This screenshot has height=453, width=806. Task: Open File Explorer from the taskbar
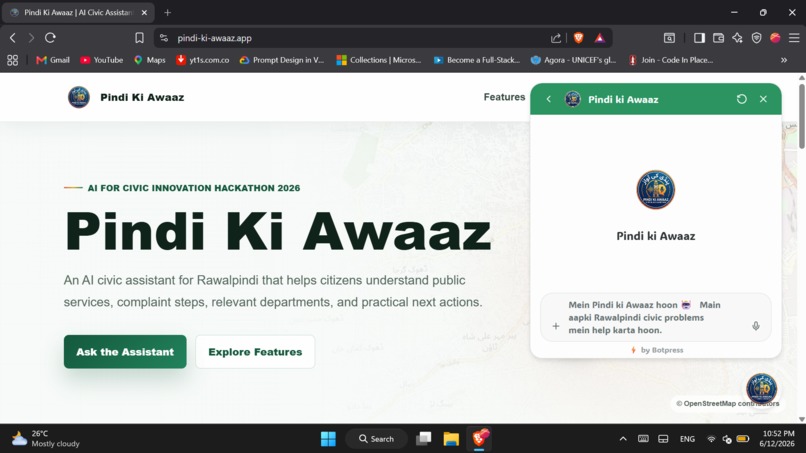tap(451, 439)
